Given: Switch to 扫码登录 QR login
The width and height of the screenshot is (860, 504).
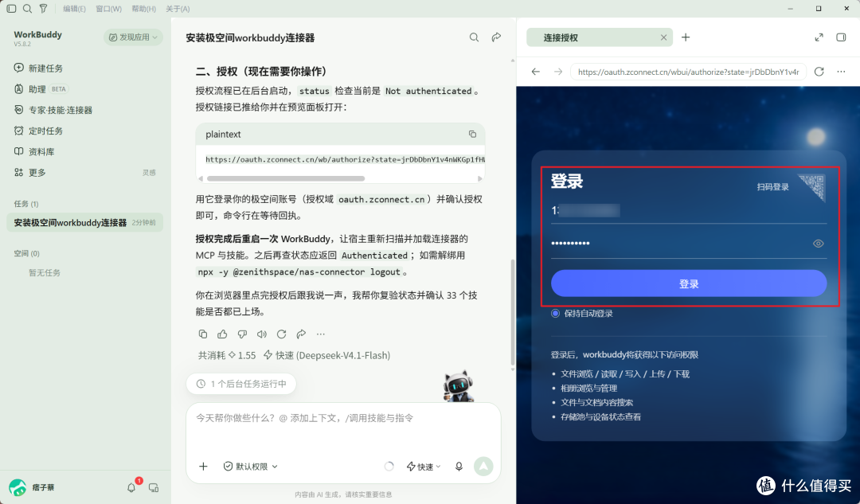Looking at the screenshot, I should click(791, 187).
